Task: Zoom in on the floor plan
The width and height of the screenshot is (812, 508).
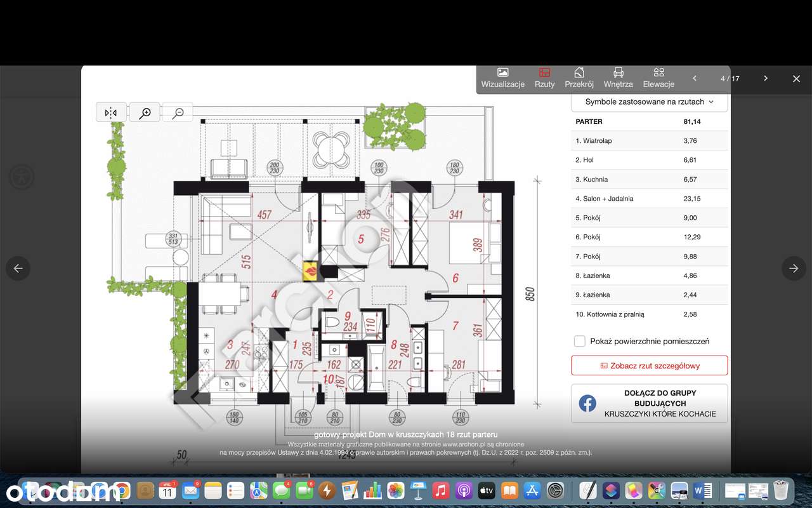Action: coord(145,112)
